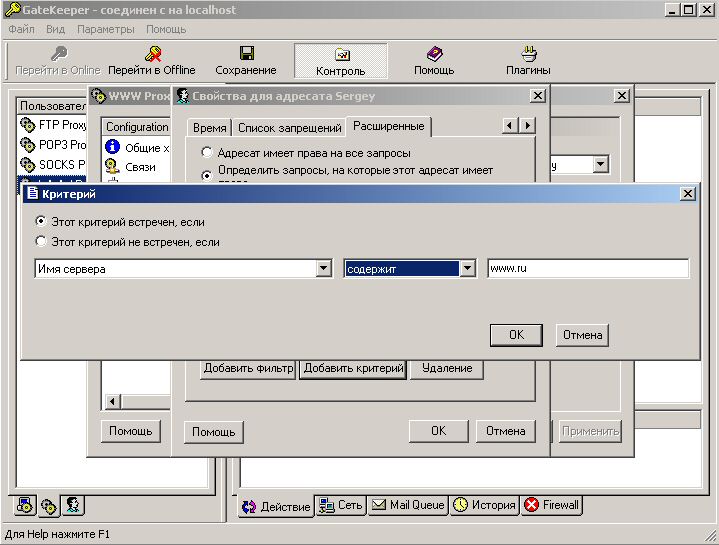
Task: Close the Критерий dialog
Action: (687, 193)
